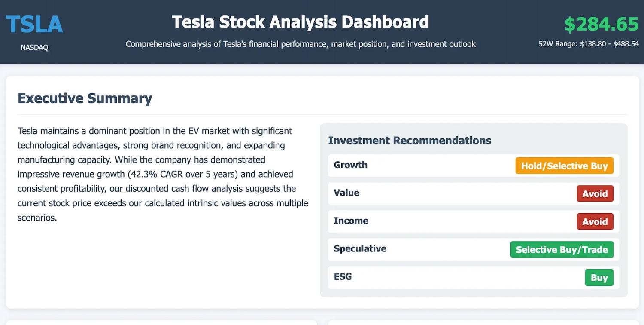
Task: Select the Value recommendation row label
Action: [x=346, y=193]
